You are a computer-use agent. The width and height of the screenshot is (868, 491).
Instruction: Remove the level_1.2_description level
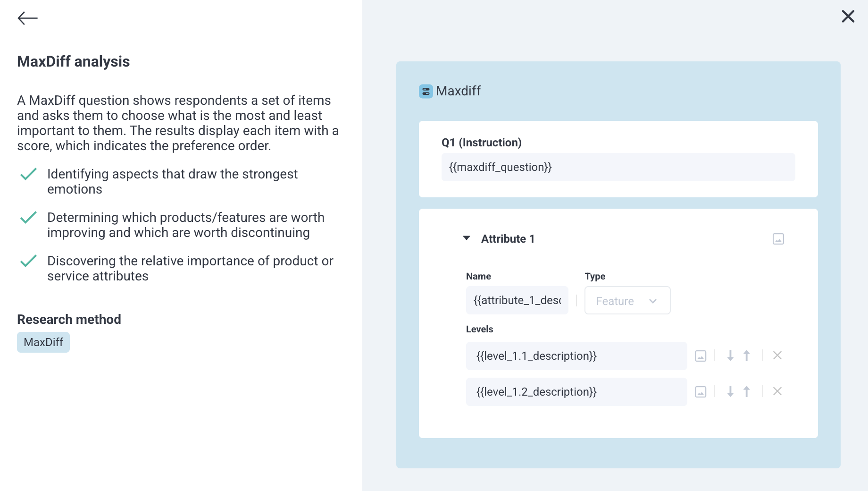point(777,391)
